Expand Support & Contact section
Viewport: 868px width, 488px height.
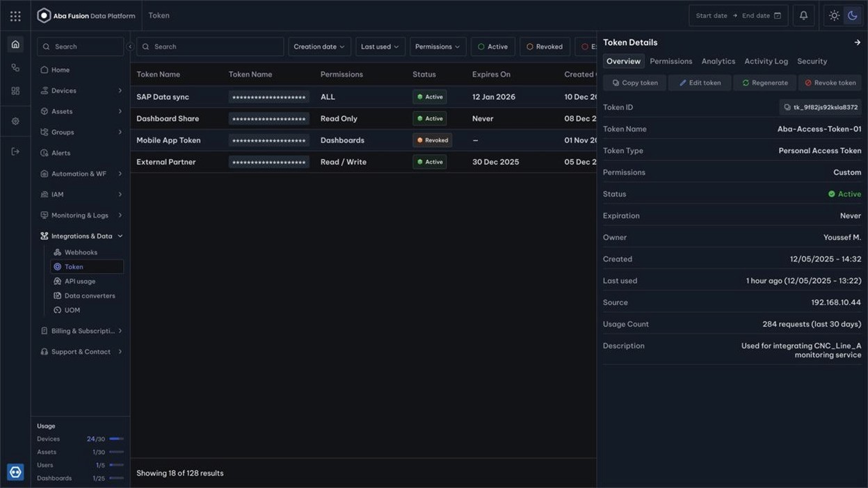[x=81, y=352]
